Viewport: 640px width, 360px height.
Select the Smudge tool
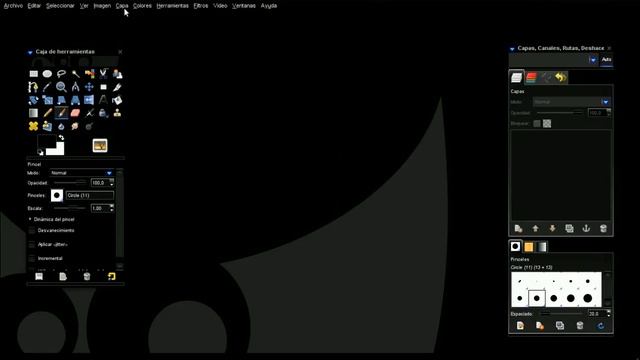coord(76,126)
